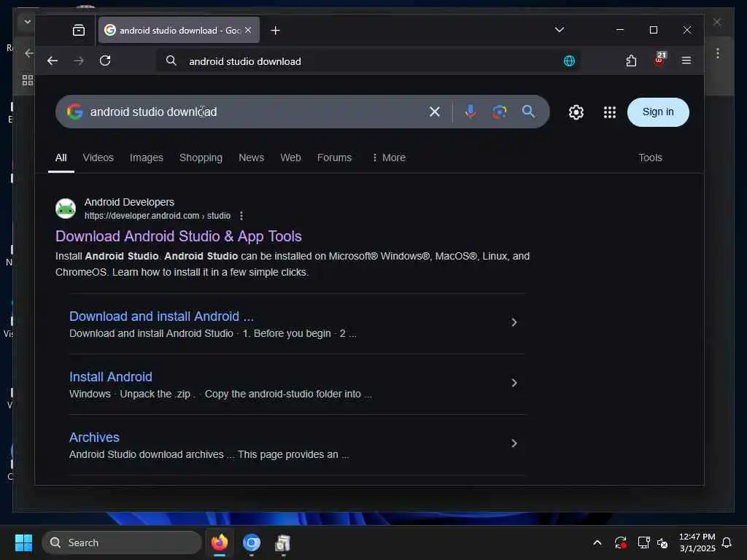
Task: Open the clock showing 12:47 PM
Action: tap(697, 542)
